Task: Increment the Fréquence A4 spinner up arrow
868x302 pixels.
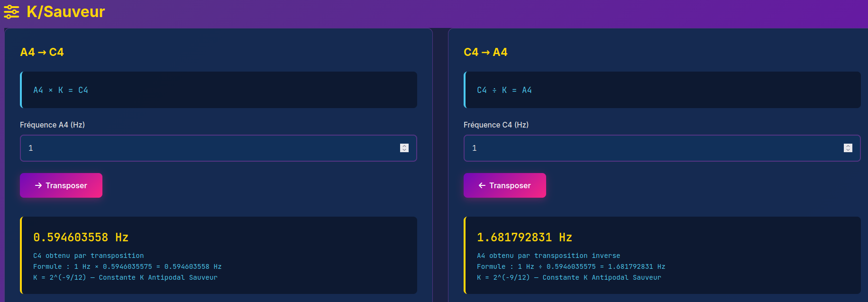Action: 404,146
